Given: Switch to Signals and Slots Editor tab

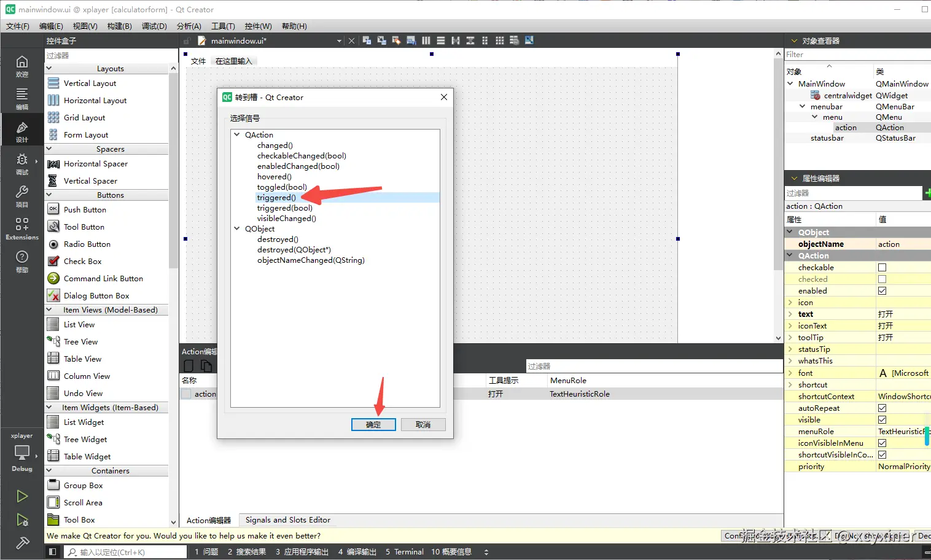Looking at the screenshot, I should (287, 520).
